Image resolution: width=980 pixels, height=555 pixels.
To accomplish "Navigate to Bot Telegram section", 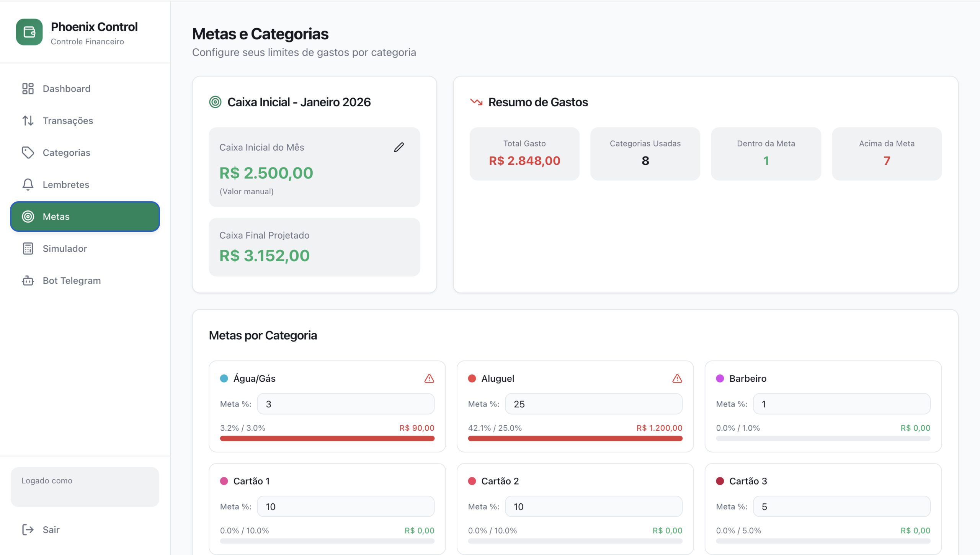I will coord(85,281).
